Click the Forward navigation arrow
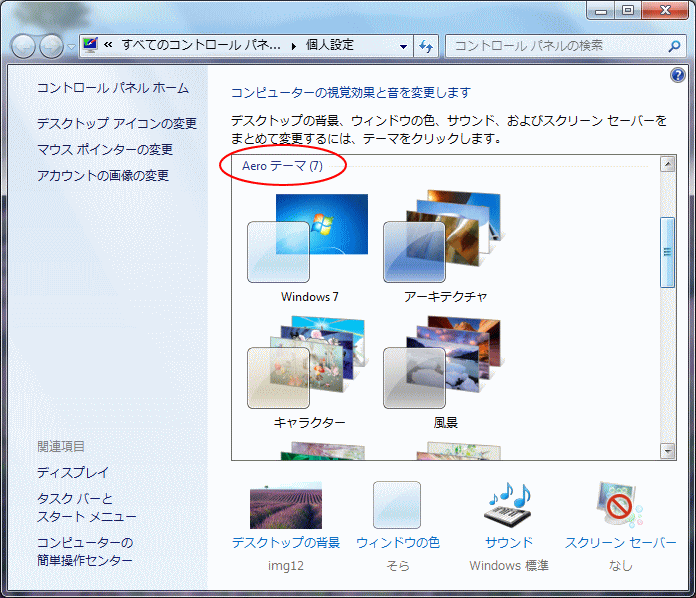The width and height of the screenshot is (696, 598). coord(51,46)
